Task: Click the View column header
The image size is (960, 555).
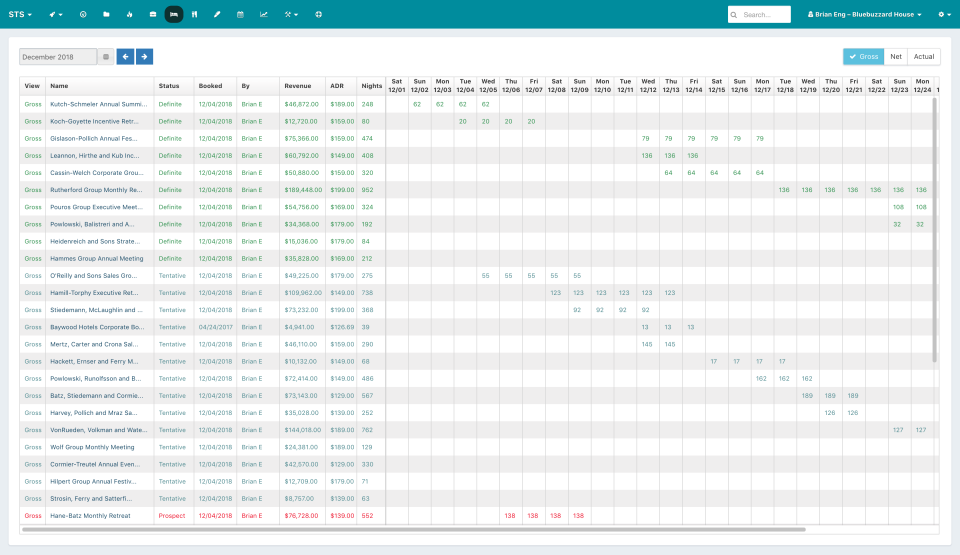Action: 32,86
